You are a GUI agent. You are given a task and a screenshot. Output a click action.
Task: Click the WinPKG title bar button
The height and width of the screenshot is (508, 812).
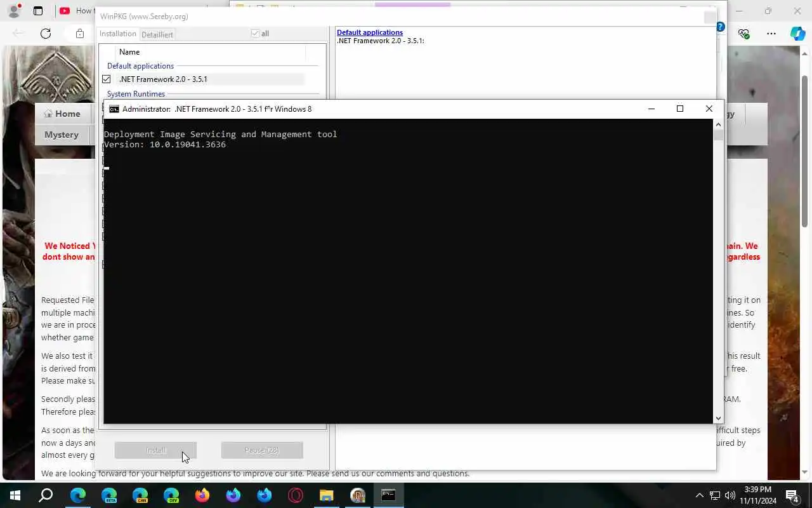[x=710, y=17]
